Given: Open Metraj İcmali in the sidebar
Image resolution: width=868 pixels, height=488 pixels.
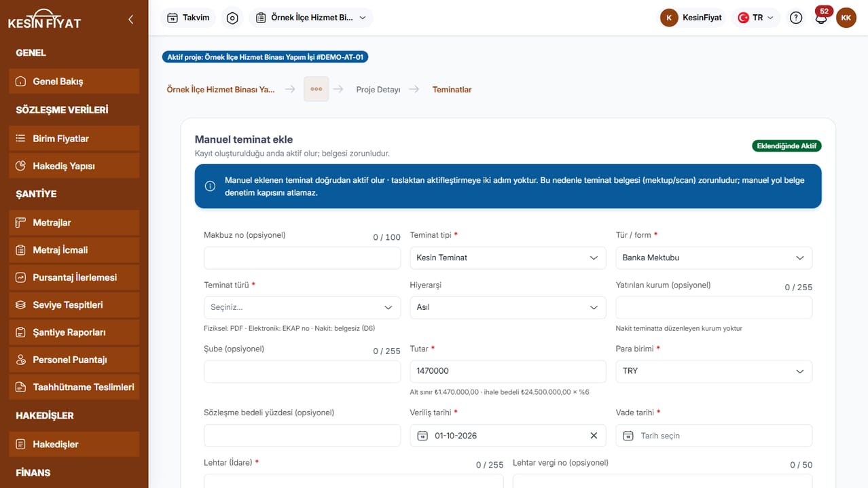Looking at the screenshot, I should 74,250.
